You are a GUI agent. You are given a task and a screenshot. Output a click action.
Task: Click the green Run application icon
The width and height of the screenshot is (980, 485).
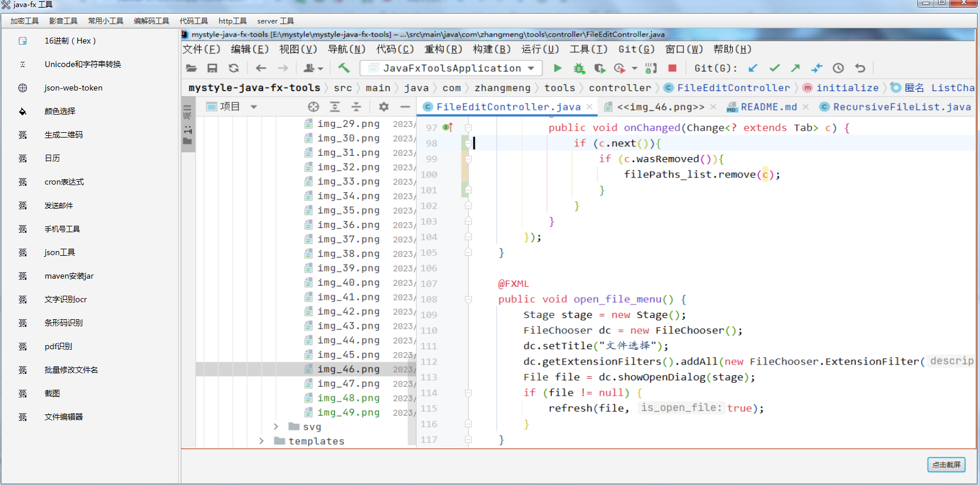pyautogui.click(x=558, y=68)
